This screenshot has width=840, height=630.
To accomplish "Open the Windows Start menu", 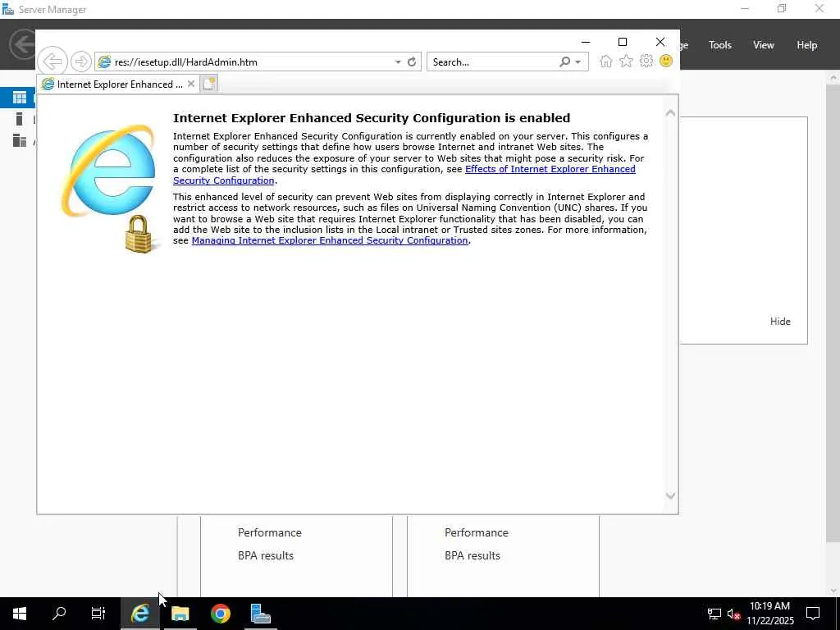I will coord(20,614).
